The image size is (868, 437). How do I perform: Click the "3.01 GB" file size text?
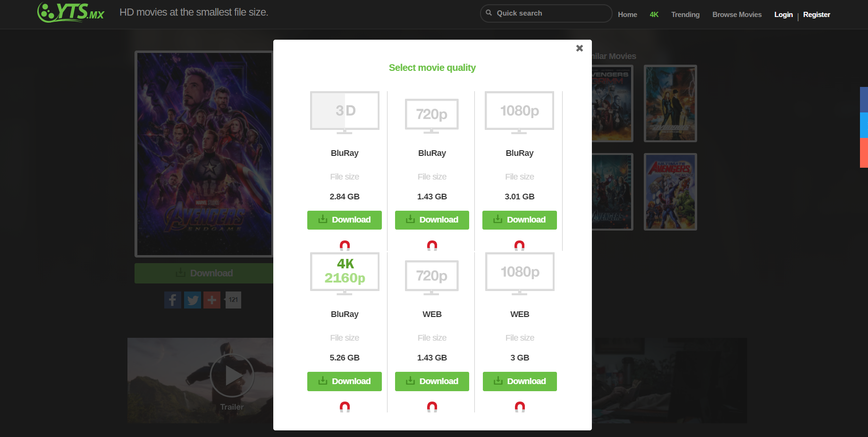[520, 197]
